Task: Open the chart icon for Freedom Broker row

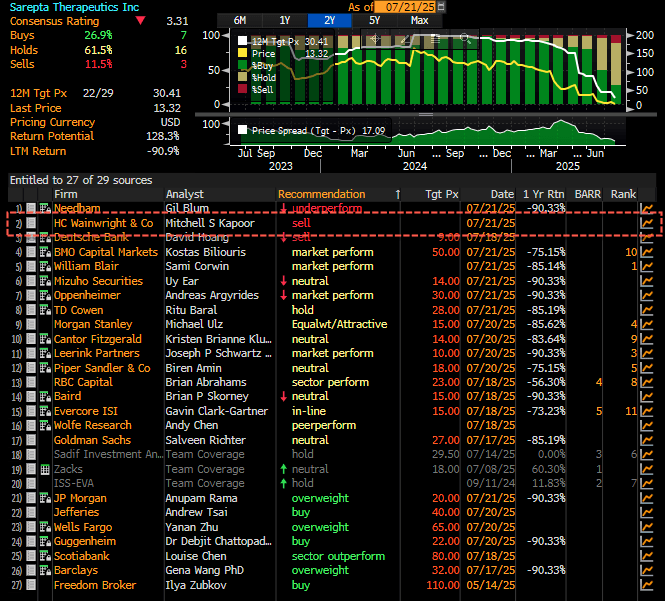Action: click(x=647, y=585)
